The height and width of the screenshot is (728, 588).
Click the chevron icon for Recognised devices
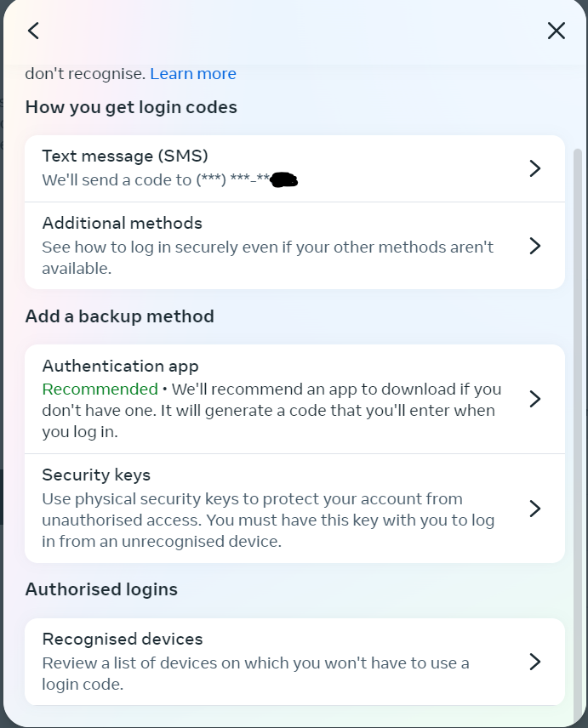click(534, 662)
